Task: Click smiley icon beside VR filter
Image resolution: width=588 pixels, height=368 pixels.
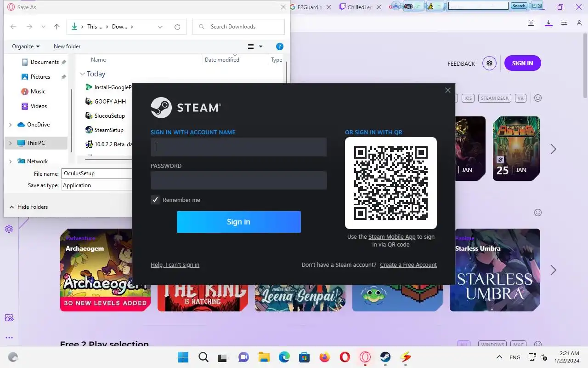Action: (x=538, y=98)
